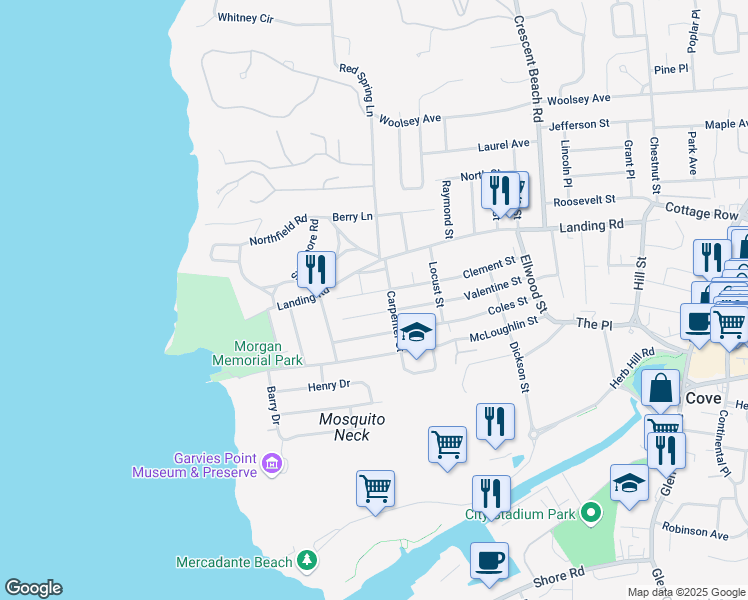Select the Grant Pl label
748x600 pixels.
coord(630,159)
